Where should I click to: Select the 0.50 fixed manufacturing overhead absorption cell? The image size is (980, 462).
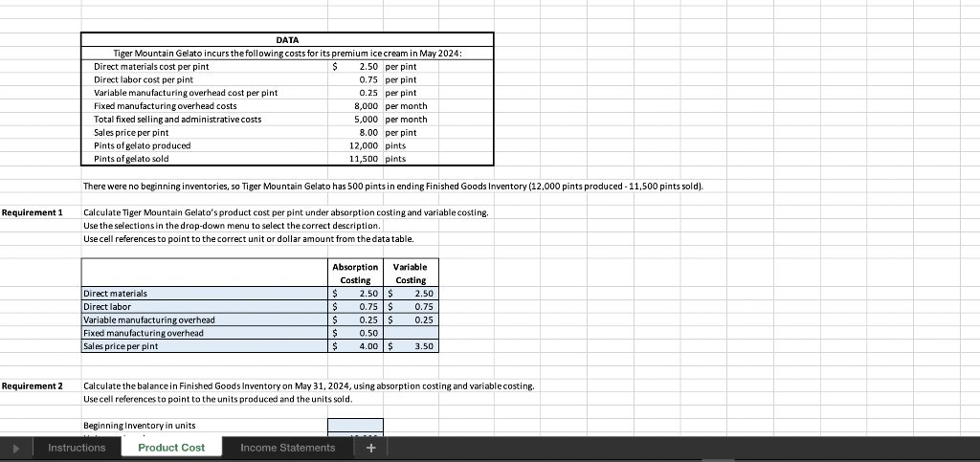pos(356,333)
